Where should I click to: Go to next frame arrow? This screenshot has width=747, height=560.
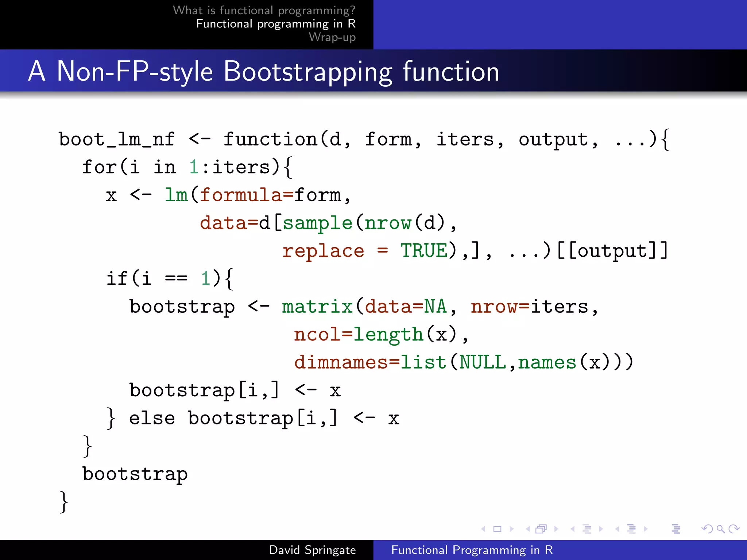click(x=556, y=529)
